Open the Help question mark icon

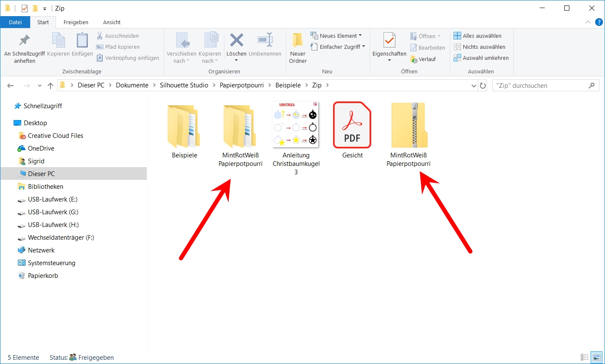click(599, 22)
